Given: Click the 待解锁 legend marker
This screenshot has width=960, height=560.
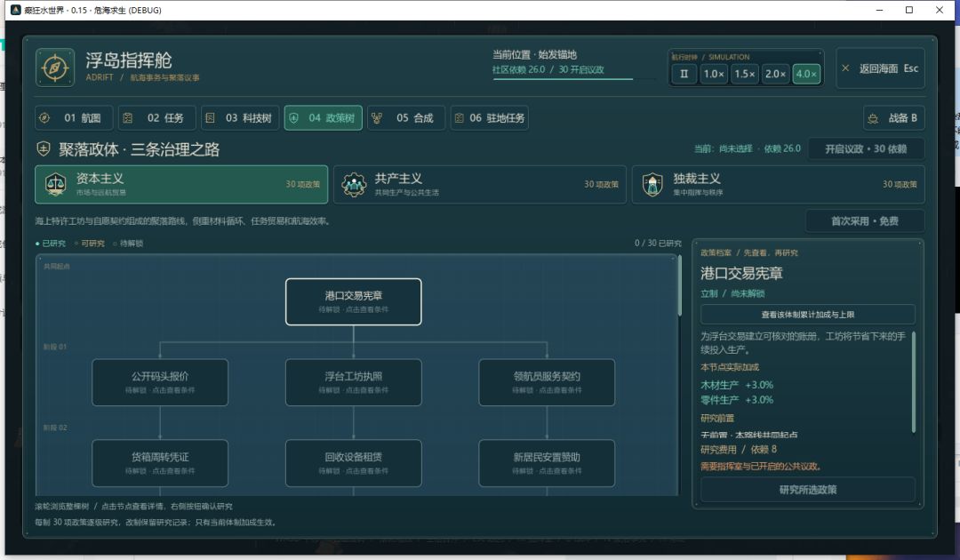Looking at the screenshot, I should [x=115, y=244].
